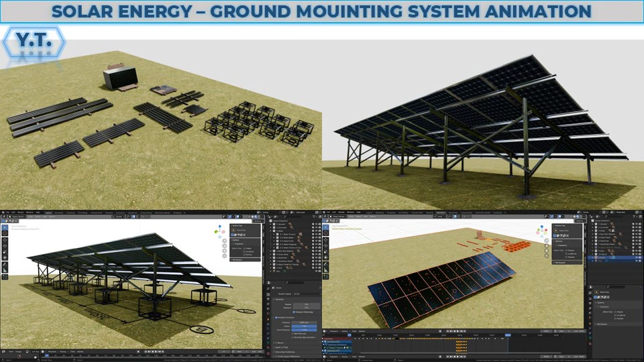Adjust the Trace Precision slider
Image resolution: width=644 pixels, height=362 pixels.
coord(305,330)
